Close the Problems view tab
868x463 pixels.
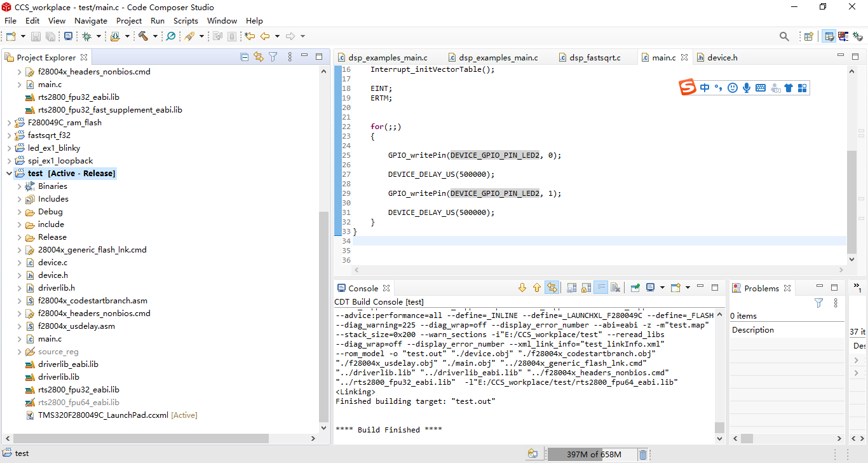[x=787, y=288]
